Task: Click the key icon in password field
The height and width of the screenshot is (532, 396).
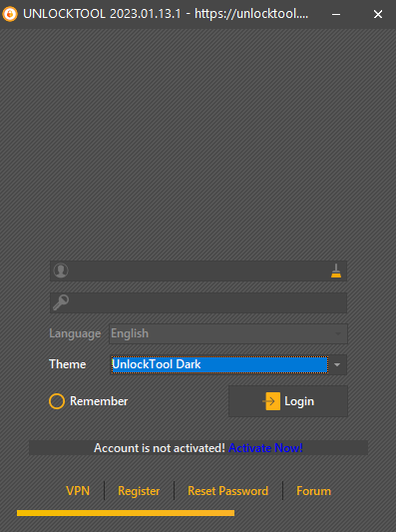Action: pyautogui.click(x=61, y=302)
